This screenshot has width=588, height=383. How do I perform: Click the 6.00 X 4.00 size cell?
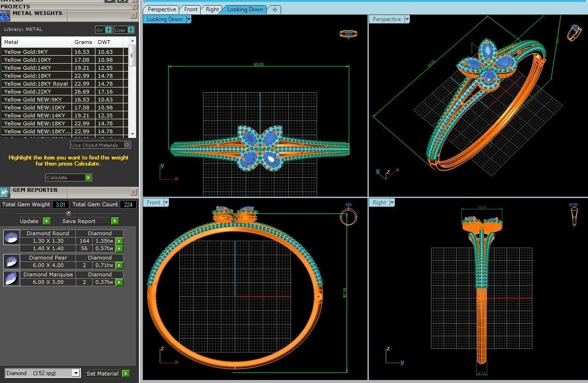click(48, 266)
